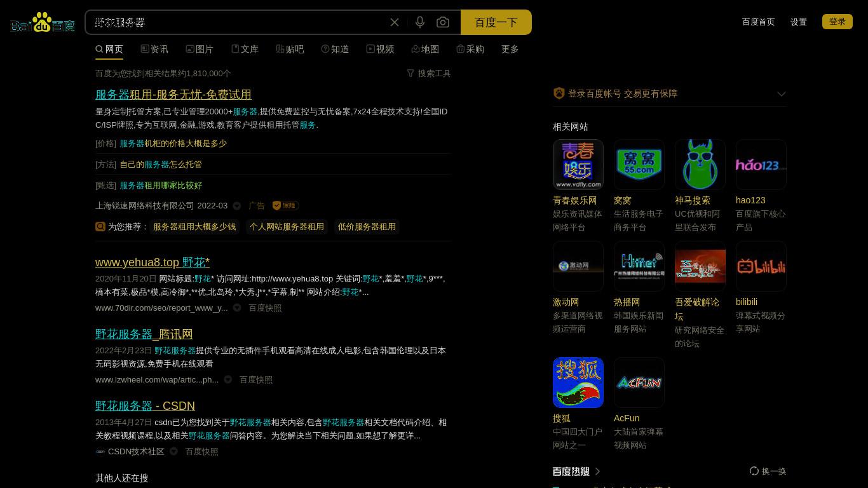Click the 搜狐 text link
The height and width of the screenshot is (488, 868).
click(x=562, y=418)
